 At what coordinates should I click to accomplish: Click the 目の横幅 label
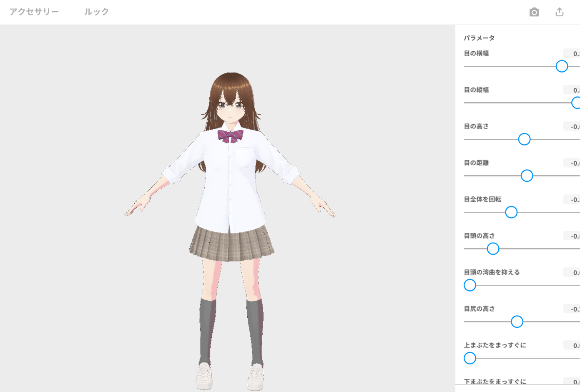[x=476, y=53]
